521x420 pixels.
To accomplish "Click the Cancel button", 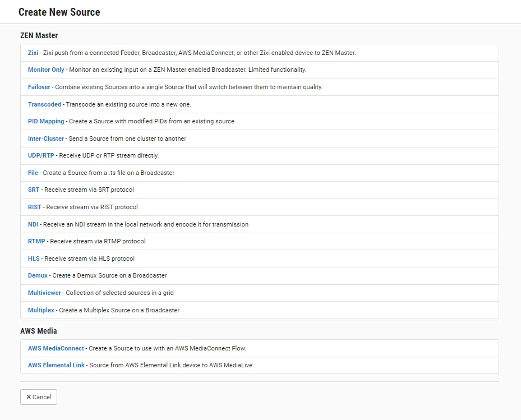I will coord(39,397).
